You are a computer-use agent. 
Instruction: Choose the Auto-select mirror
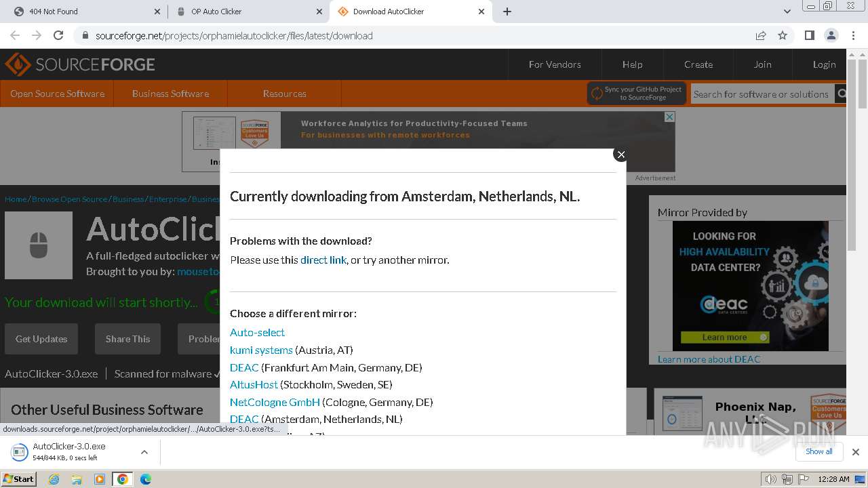(257, 332)
